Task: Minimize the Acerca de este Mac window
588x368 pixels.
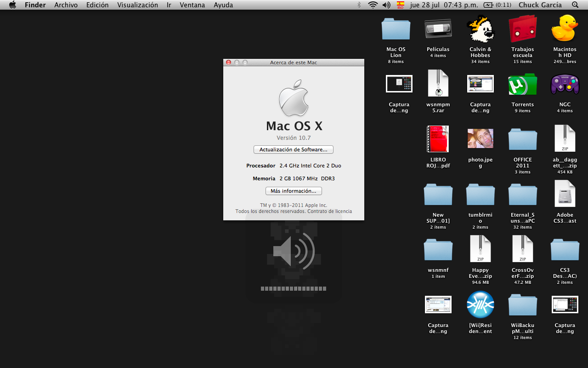Action: tap(237, 63)
